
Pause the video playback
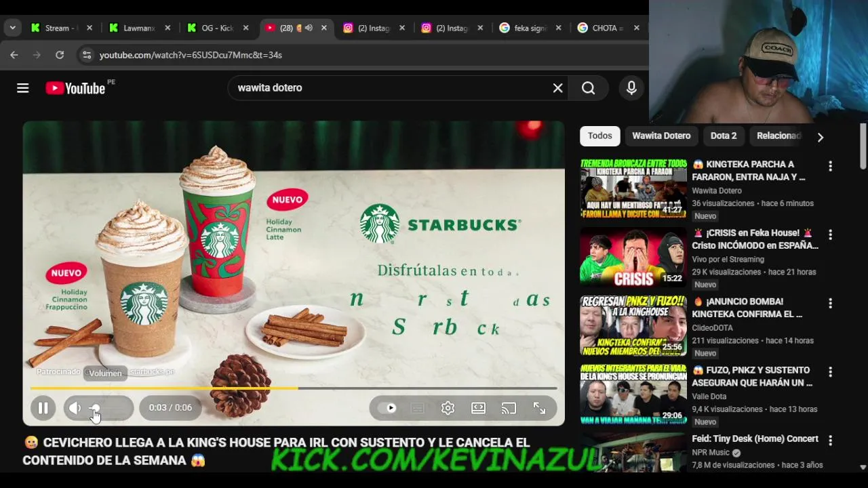pyautogui.click(x=43, y=408)
